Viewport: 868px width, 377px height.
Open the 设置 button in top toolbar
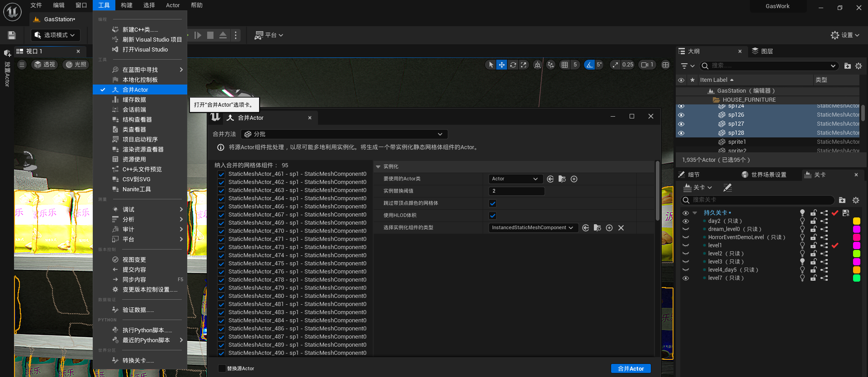pos(845,35)
